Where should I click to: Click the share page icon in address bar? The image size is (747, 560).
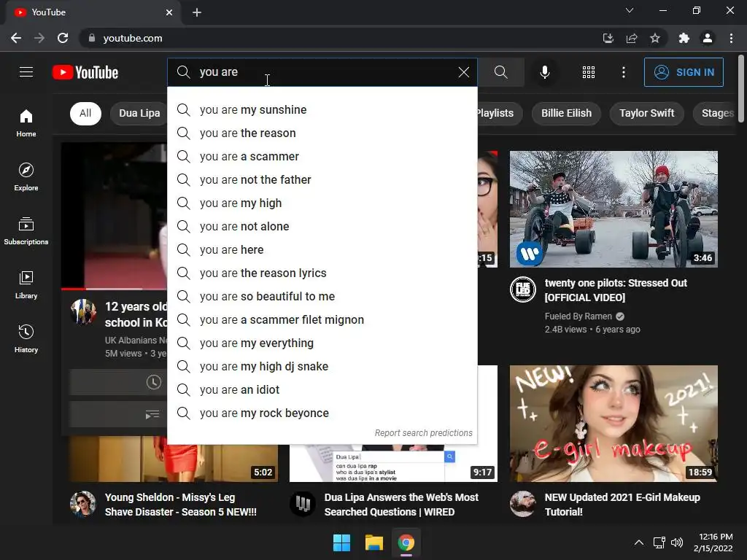[632, 38]
